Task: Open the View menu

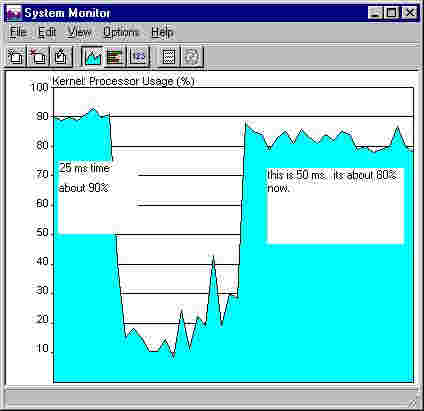Action: [79, 32]
